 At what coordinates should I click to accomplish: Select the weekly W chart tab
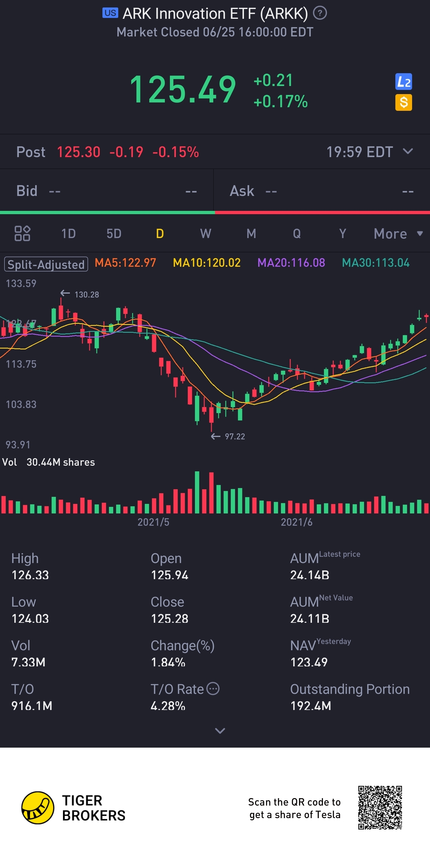tap(205, 234)
